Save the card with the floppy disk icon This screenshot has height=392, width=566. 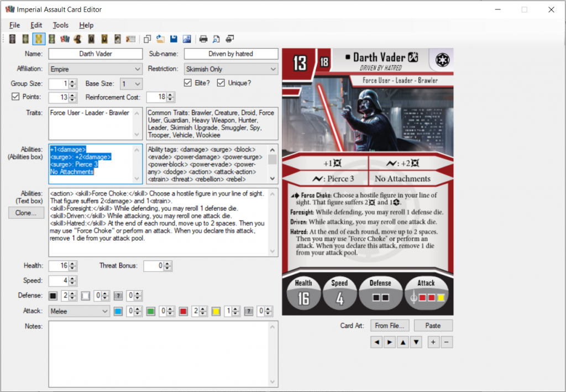[174, 39]
